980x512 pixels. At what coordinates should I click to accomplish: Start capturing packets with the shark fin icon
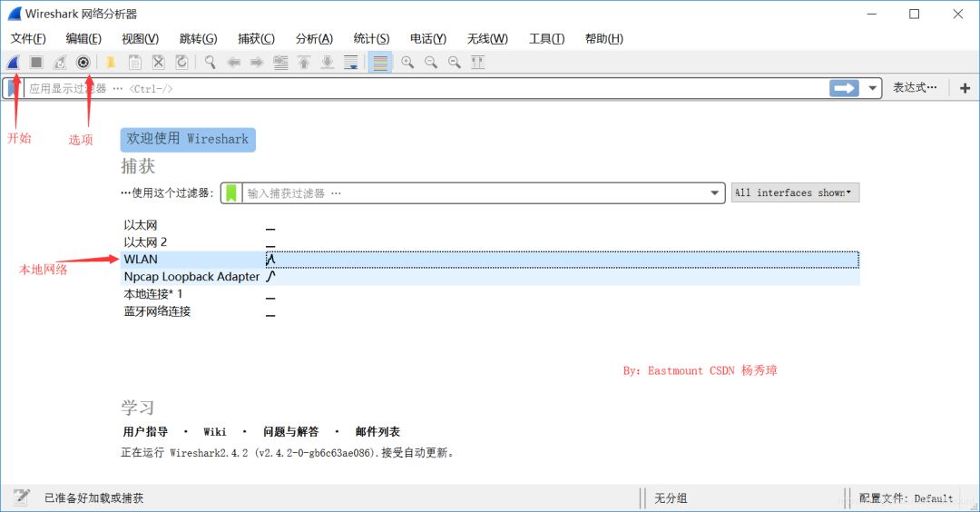coord(13,62)
